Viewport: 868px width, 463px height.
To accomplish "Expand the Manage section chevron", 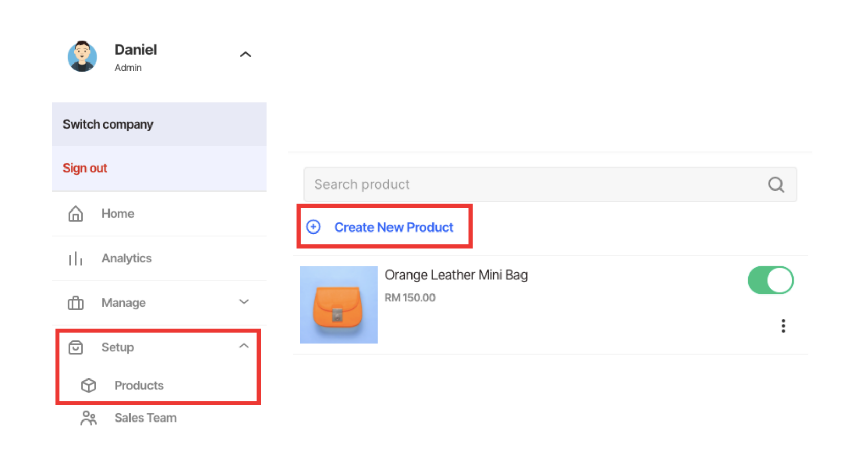I will [x=244, y=302].
